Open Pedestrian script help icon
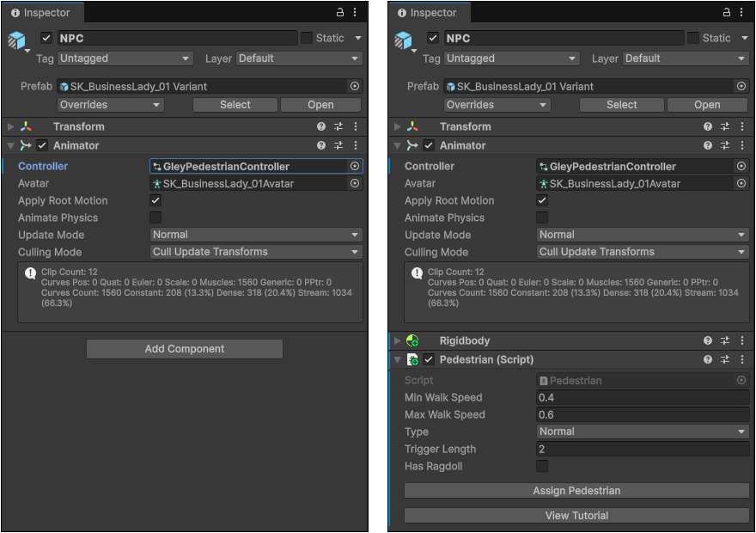The image size is (756, 533). [708, 359]
